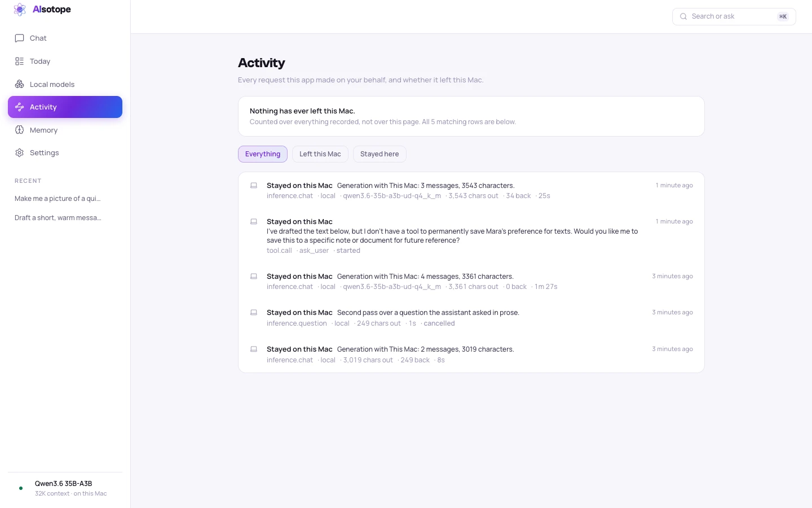Click the Activity arrows icon
The width and height of the screenshot is (812, 508).
click(19, 107)
